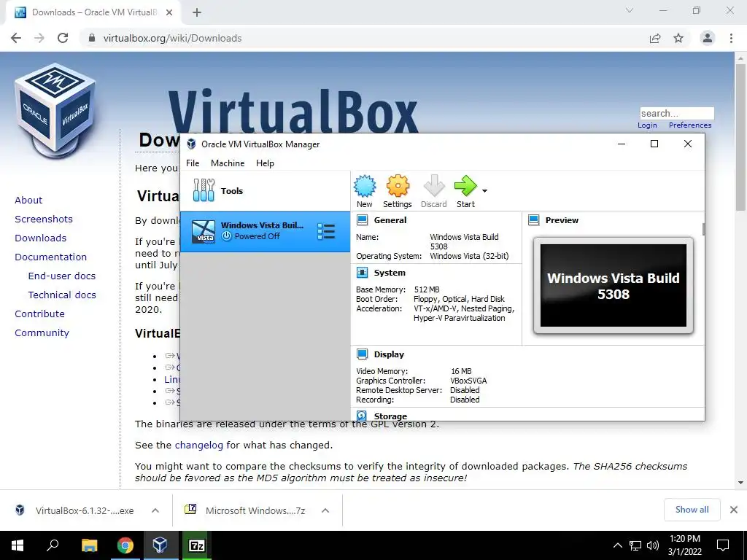Open the Documentation sidebar link
This screenshot has width=747, height=560.
(x=51, y=257)
